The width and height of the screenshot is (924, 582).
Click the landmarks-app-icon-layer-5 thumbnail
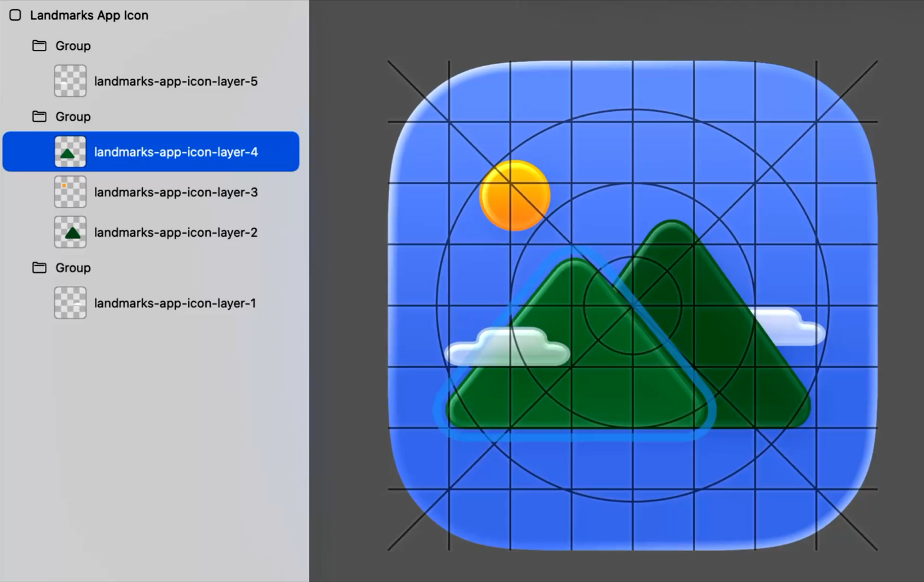click(70, 81)
